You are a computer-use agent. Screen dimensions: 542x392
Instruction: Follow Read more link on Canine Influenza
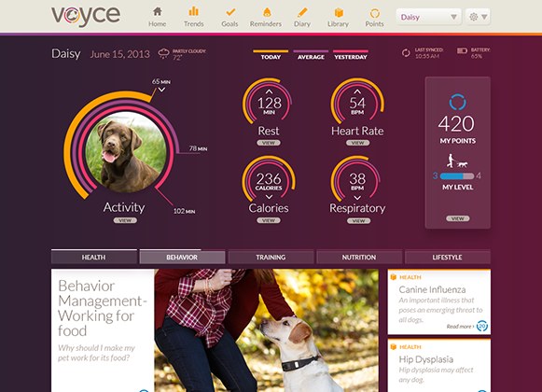click(x=460, y=327)
